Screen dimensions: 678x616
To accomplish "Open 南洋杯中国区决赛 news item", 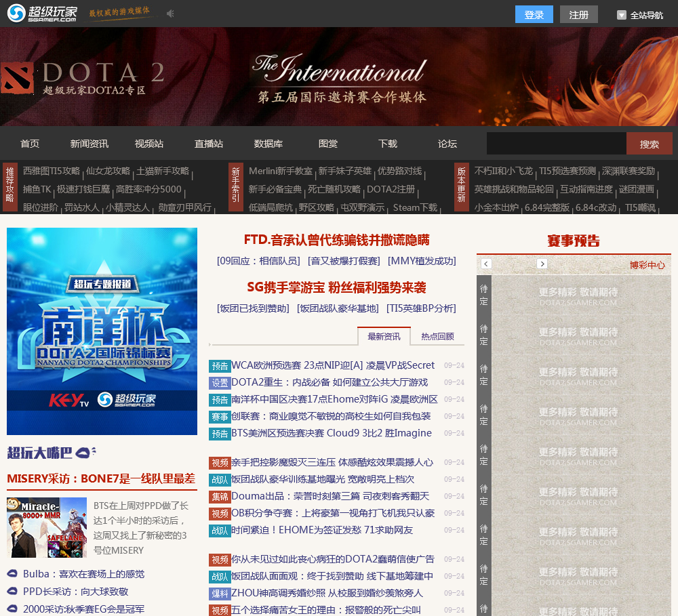I will (335, 399).
